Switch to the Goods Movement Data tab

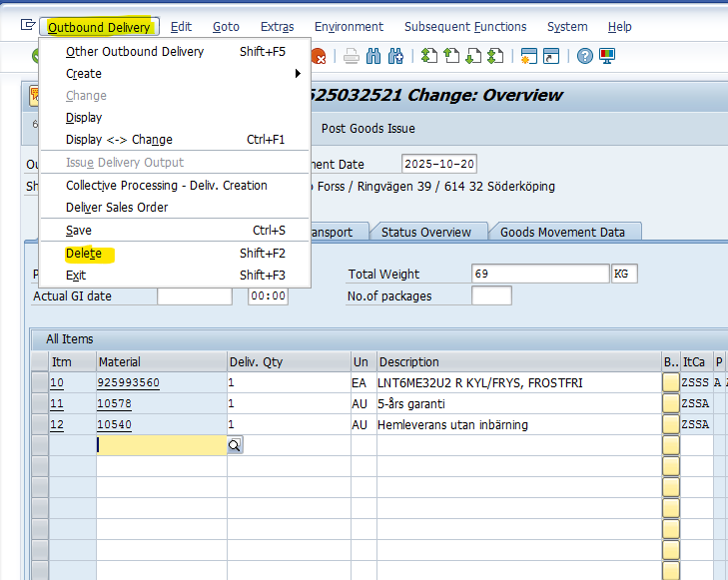coord(562,232)
